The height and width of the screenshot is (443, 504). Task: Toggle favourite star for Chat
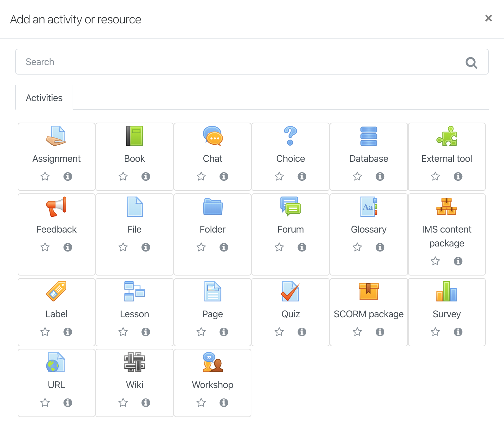201,176
